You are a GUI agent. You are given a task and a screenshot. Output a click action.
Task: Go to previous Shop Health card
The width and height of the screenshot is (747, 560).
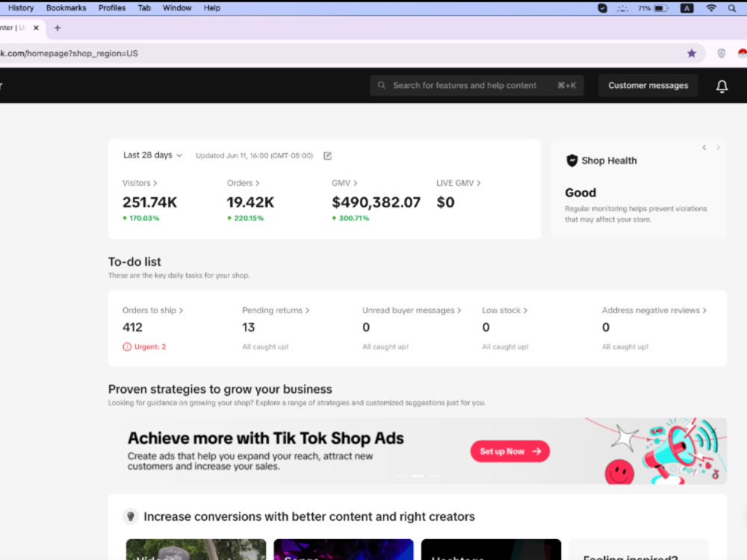[704, 148]
